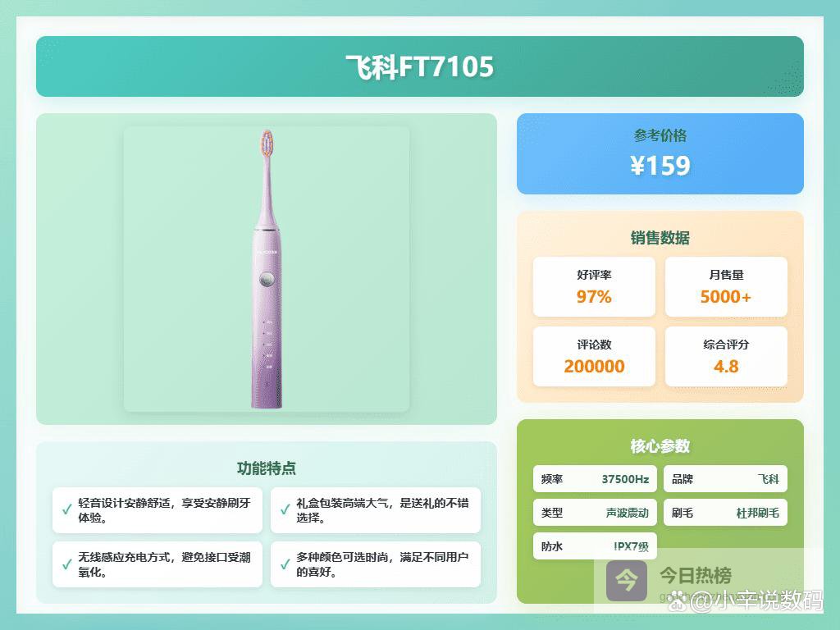Click the checkmark beside 无线感应充电方式
Viewport: 840px width, 630px height.
coord(67,564)
